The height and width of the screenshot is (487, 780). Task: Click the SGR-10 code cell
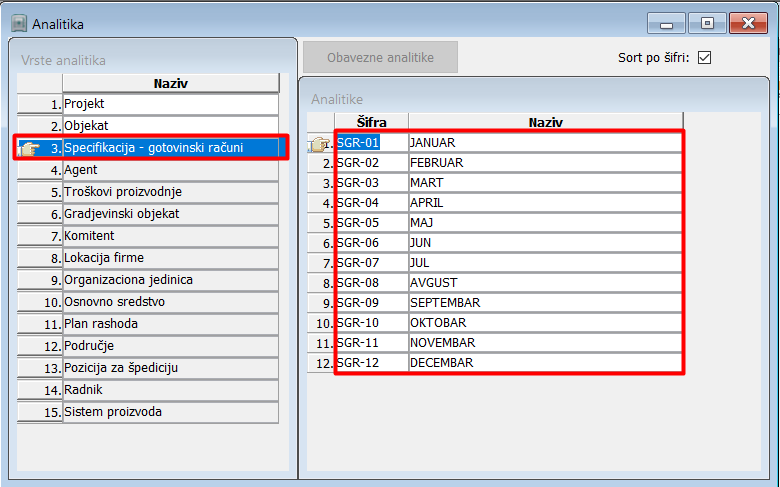pyautogui.click(x=372, y=323)
